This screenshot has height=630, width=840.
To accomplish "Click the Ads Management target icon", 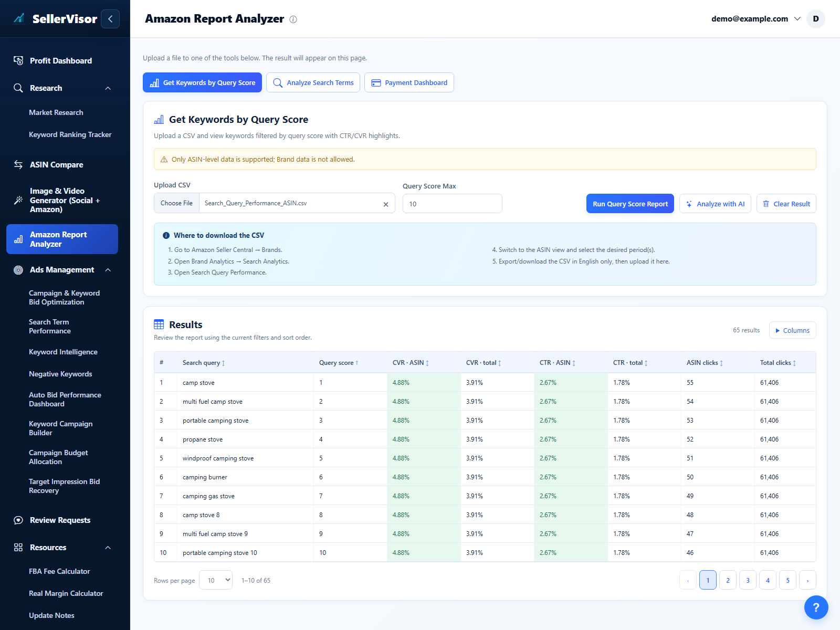I will point(18,270).
